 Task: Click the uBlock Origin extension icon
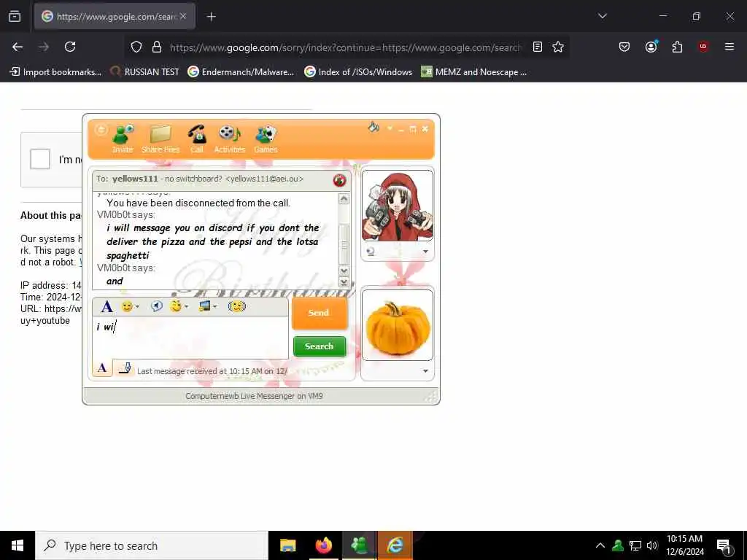(x=703, y=47)
